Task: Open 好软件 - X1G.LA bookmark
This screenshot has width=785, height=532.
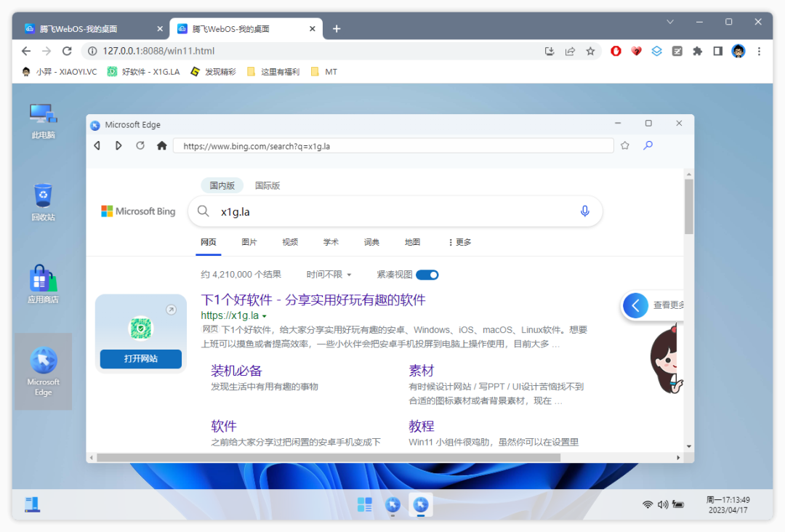Action: (144, 72)
